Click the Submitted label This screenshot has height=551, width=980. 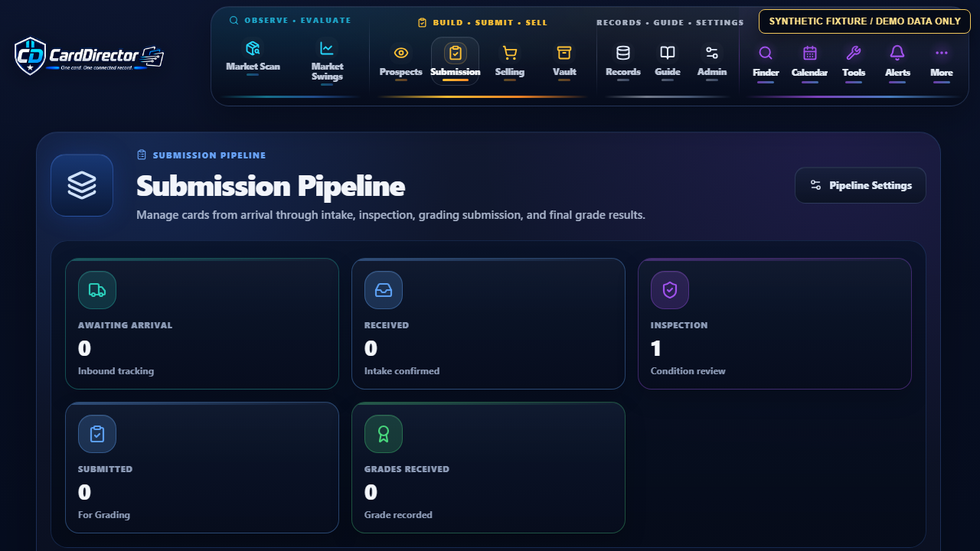click(105, 469)
